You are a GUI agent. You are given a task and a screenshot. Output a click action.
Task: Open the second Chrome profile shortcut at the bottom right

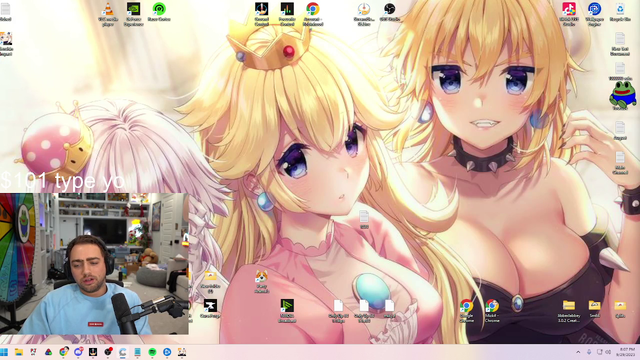click(492, 310)
